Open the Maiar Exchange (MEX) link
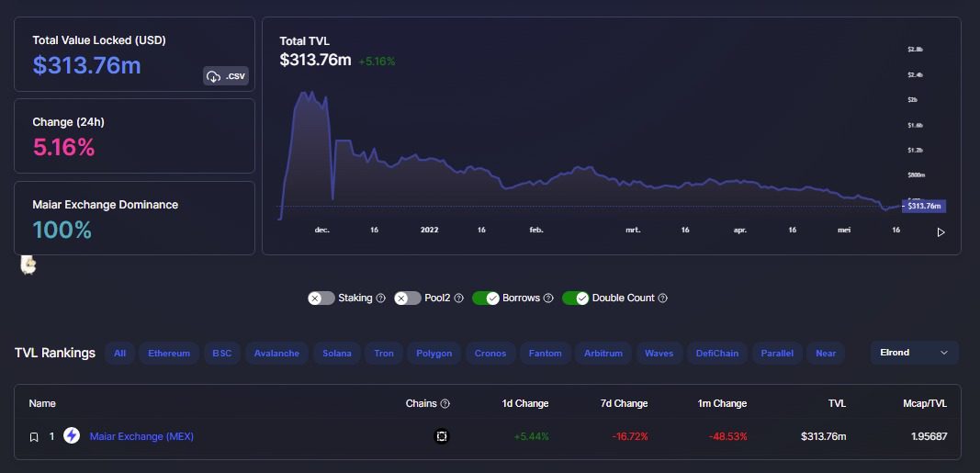 pyautogui.click(x=141, y=437)
